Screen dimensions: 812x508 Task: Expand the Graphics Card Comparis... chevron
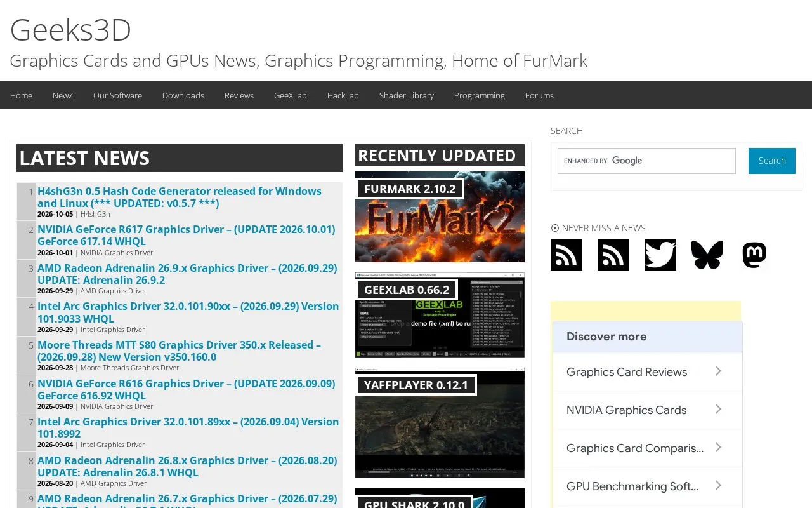click(718, 448)
